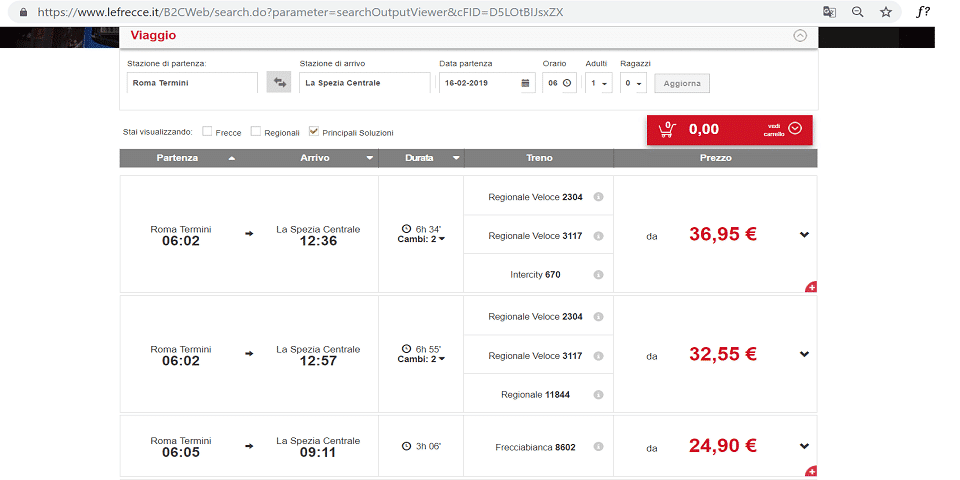The image size is (960, 480).
Task: Click the 09:11 arrival time
Action: click(318, 452)
